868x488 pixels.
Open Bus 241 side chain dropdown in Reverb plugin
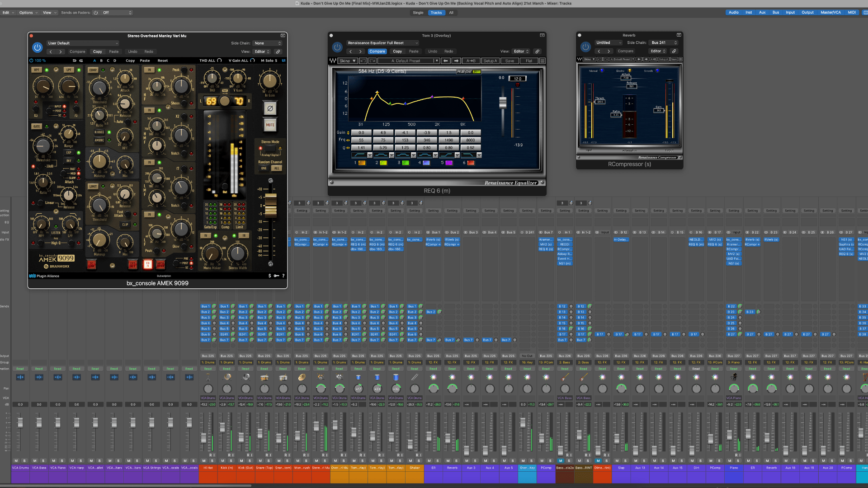coord(664,42)
